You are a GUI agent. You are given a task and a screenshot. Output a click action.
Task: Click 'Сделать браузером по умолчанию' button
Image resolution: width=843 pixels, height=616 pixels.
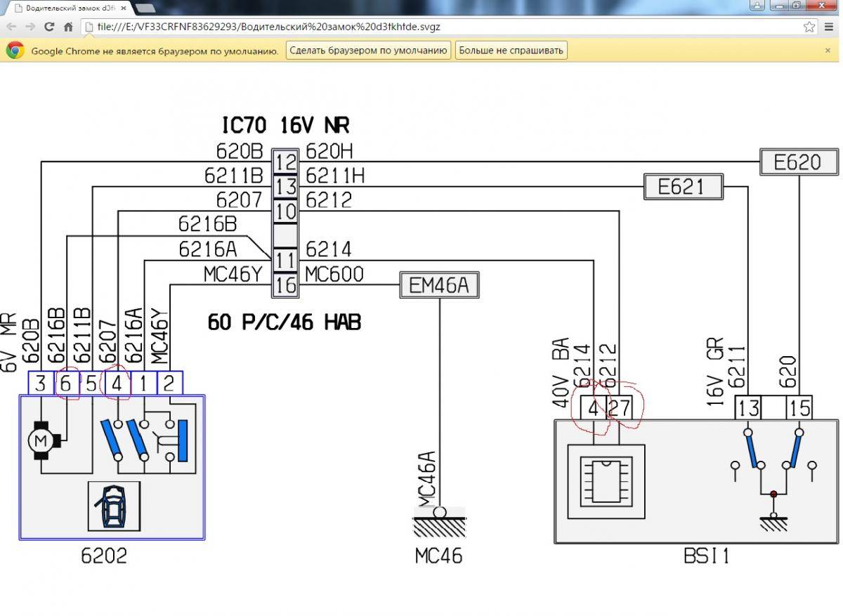click(x=368, y=51)
